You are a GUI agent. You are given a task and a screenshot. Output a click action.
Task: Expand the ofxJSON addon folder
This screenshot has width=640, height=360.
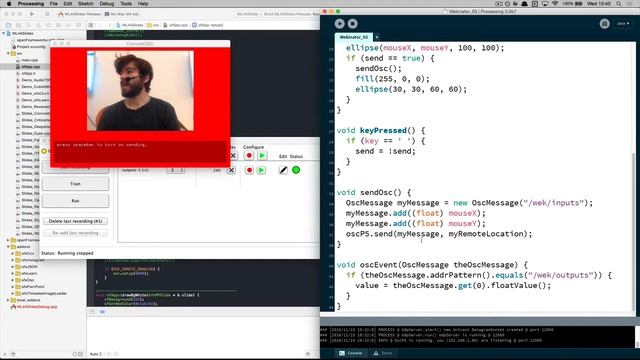click(13, 267)
